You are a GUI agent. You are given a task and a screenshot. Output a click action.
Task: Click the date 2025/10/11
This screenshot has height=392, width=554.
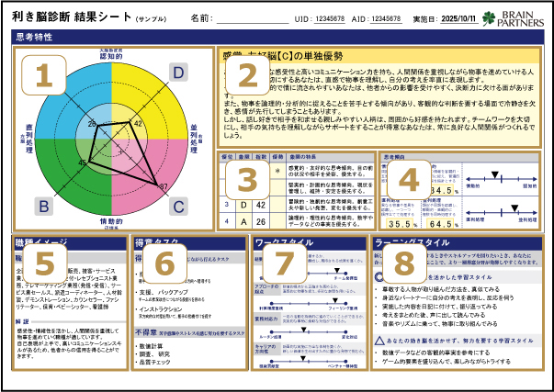click(x=458, y=18)
